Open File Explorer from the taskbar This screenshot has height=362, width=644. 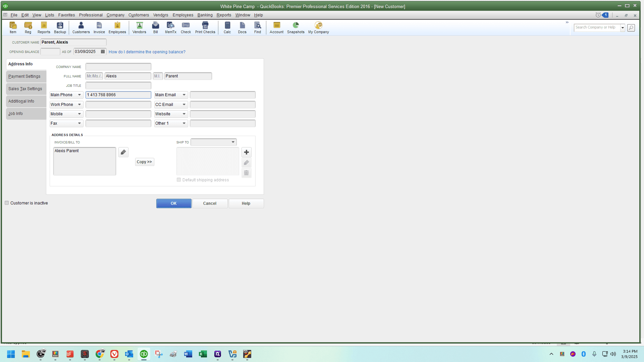tap(26, 354)
